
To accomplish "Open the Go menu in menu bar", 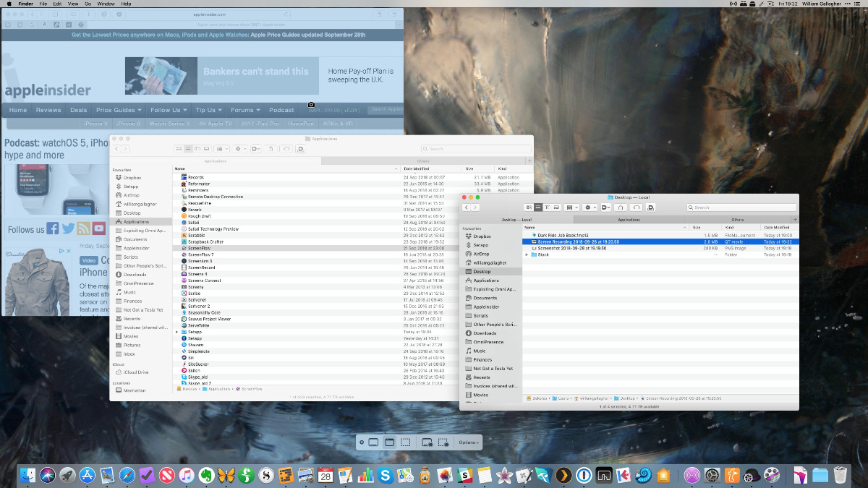I will [88, 4].
